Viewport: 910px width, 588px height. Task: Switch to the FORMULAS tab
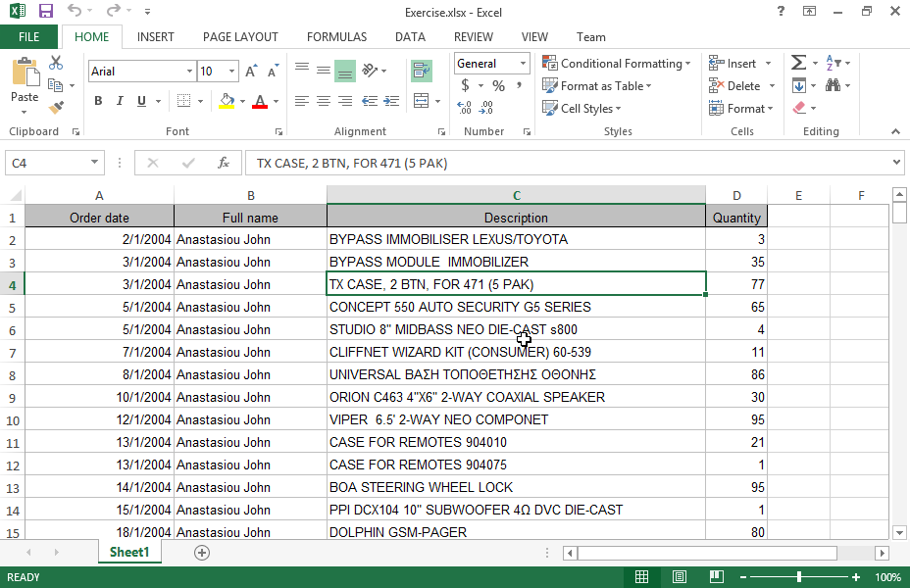click(x=336, y=37)
